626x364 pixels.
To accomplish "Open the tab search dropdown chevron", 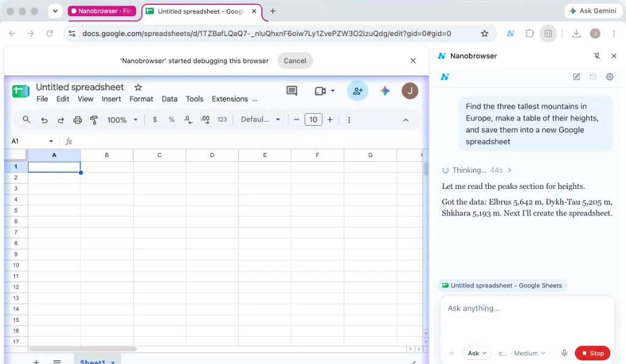I will [55, 11].
